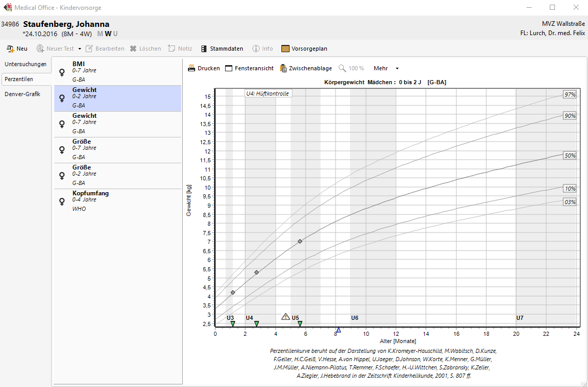The height and width of the screenshot is (387, 588).
Task: Select the Größe 0-2 Jahre entry
Action: (x=118, y=176)
